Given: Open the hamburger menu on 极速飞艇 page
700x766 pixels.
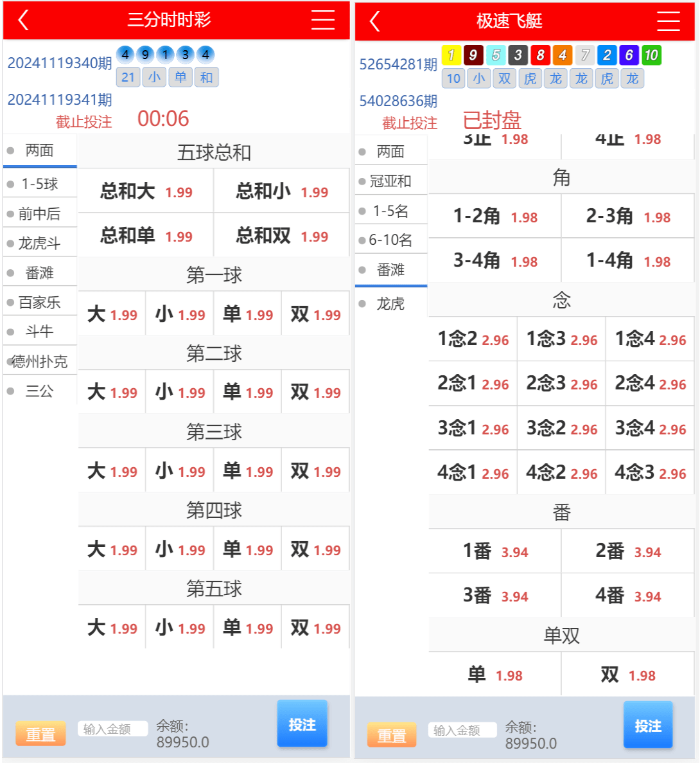Looking at the screenshot, I should click(x=668, y=20).
